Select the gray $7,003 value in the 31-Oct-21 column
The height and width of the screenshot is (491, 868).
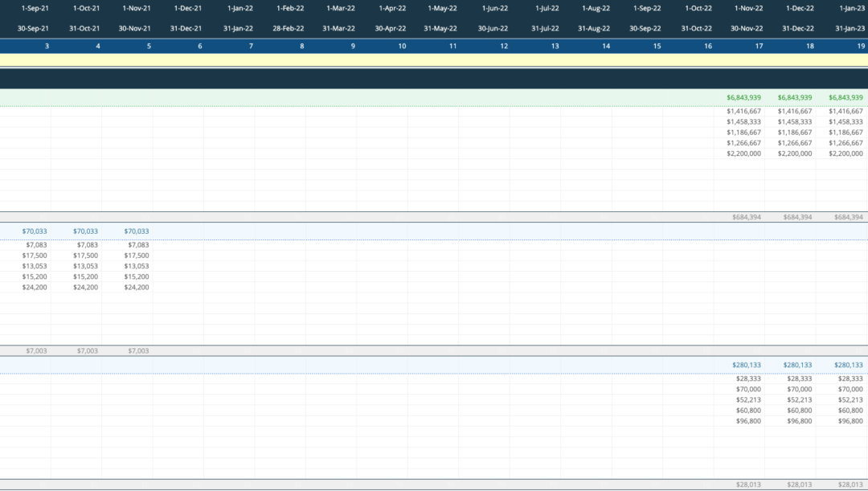point(87,351)
